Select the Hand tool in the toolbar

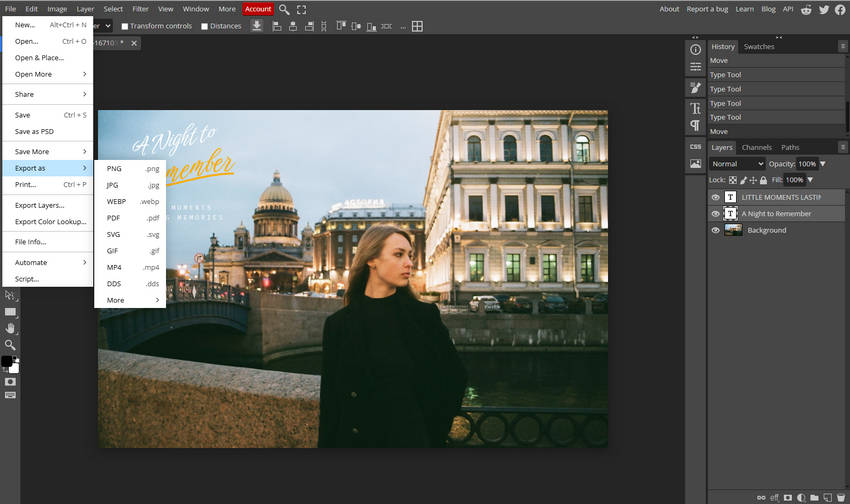coord(10,328)
